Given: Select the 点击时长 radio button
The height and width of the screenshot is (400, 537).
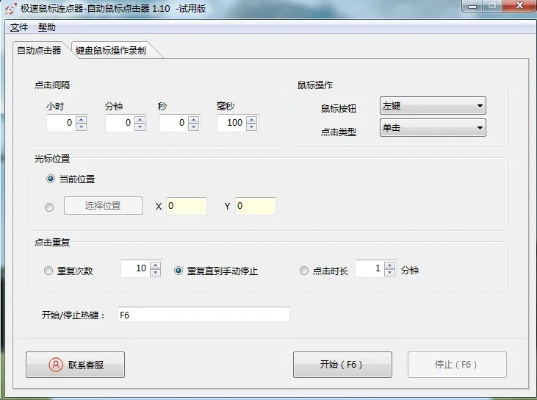Looking at the screenshot, I should coord(304,271).
